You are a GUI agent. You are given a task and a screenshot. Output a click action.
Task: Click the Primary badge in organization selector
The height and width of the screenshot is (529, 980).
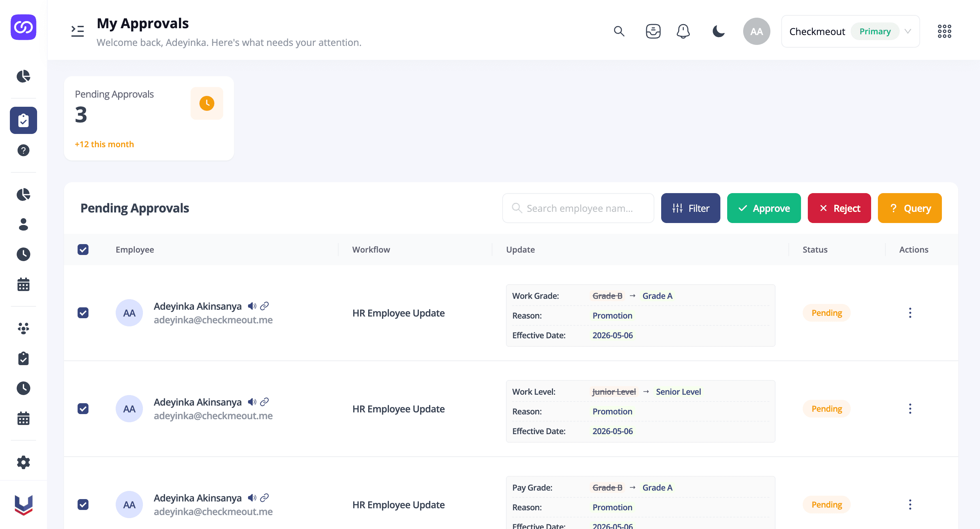tap(875, 31)
